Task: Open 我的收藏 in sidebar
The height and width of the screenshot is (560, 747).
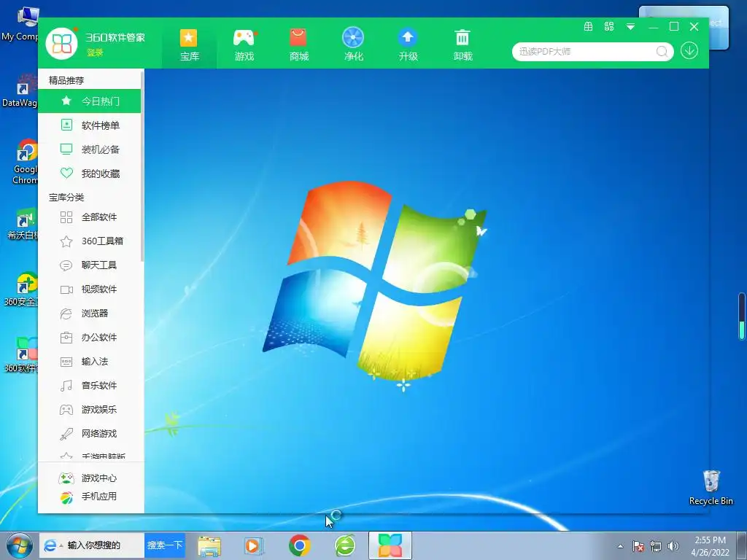Action: (x=89, y=174)
